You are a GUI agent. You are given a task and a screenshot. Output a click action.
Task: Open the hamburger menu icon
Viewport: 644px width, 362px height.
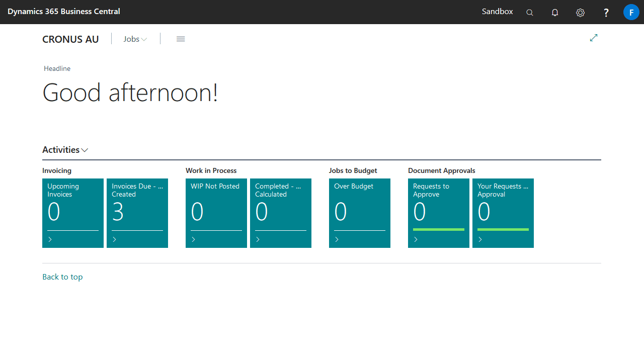click(181, 39)
